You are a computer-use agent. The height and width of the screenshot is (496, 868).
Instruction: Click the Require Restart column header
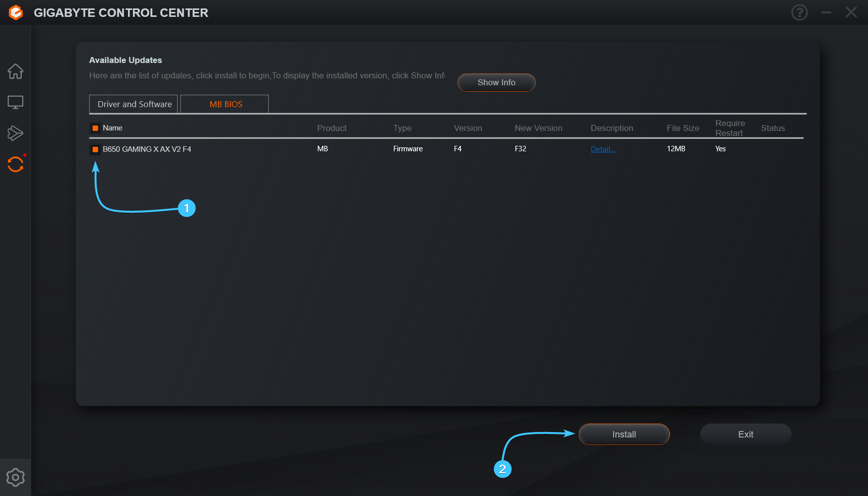(x=730, y=128)
